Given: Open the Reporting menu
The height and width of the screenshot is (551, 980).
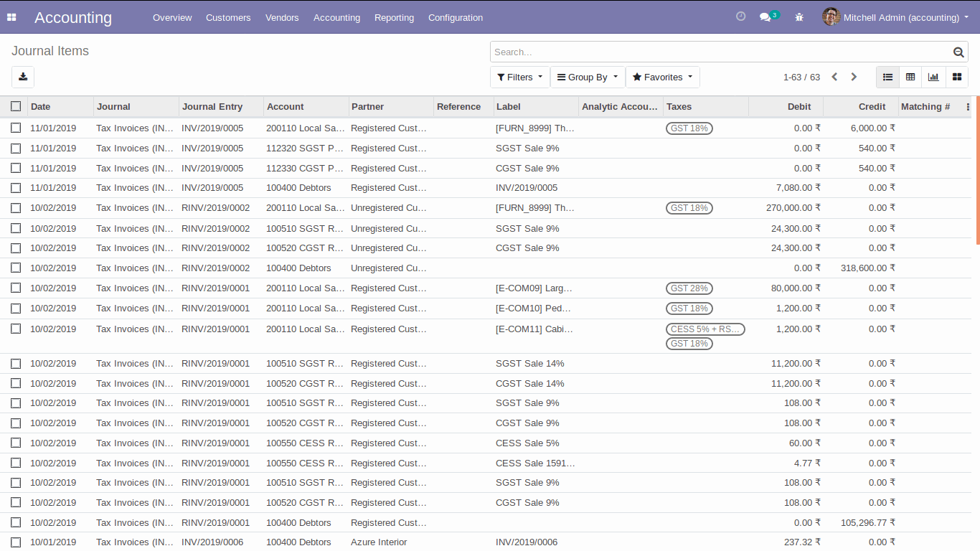Looking at the screenshot, I should click(x=394, y=17).
